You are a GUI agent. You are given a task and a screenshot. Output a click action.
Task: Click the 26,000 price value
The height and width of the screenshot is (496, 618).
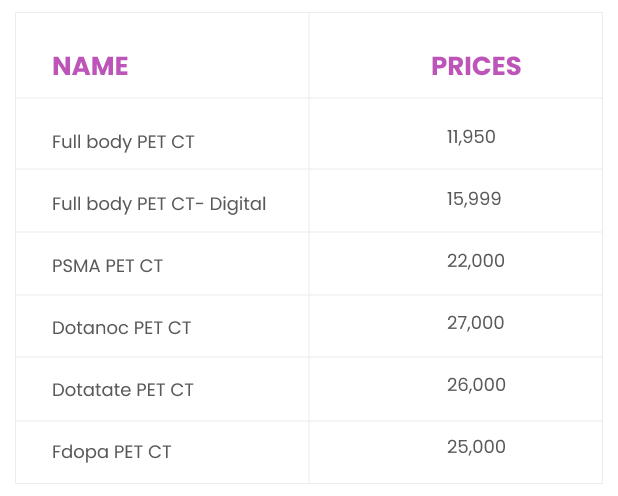[x=476, y=385]
